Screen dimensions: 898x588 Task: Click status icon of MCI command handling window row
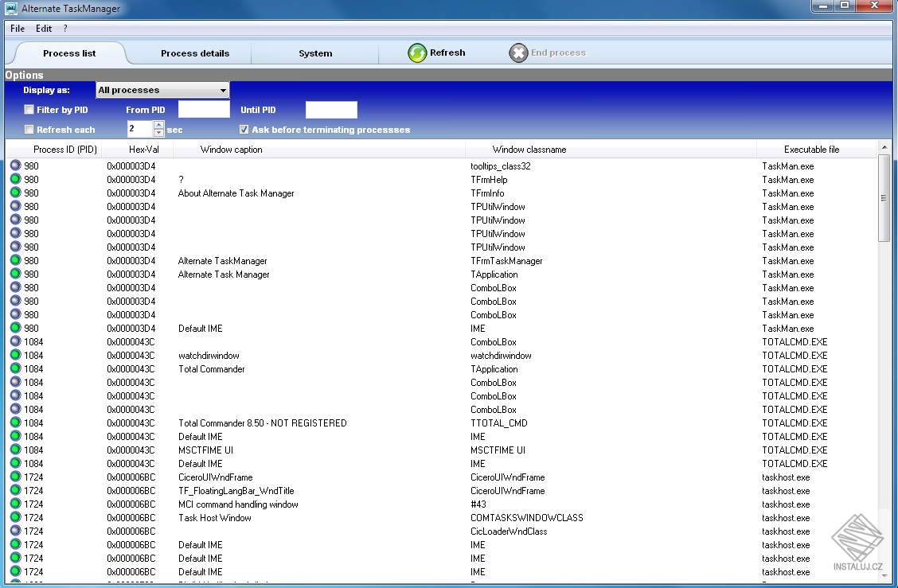click(15, 504)
